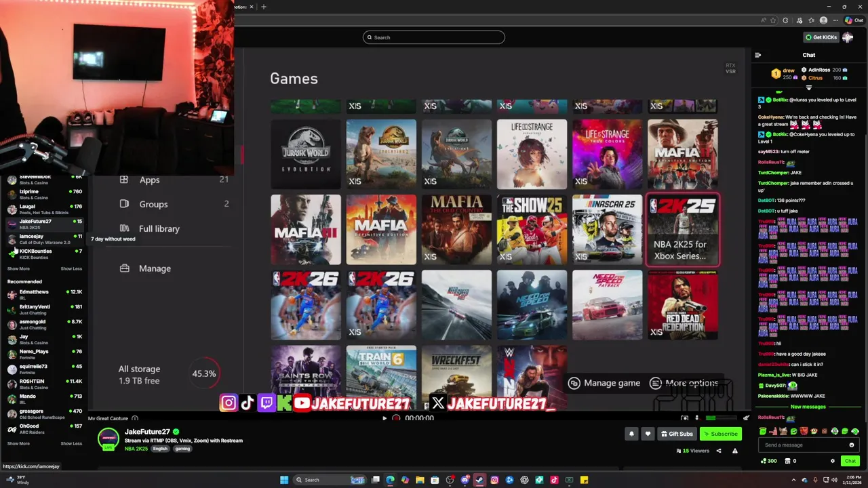
Task: Show More following channels above Recommended
Action: 18,268
